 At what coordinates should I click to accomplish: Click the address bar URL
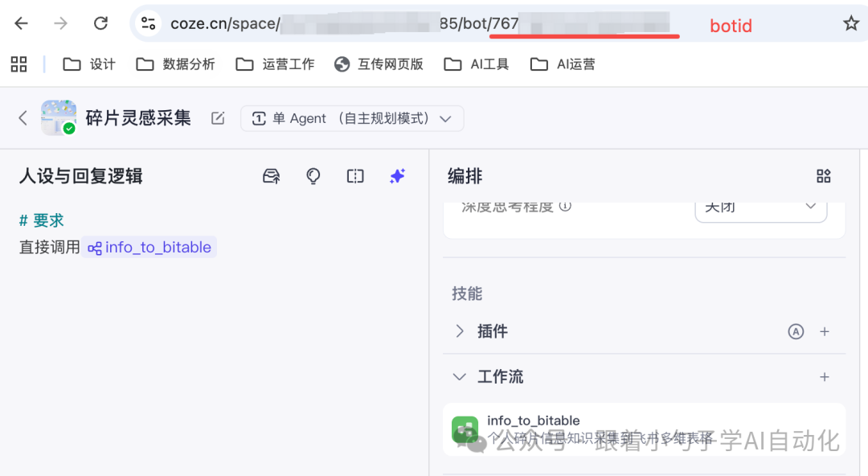tap(420, 24)
